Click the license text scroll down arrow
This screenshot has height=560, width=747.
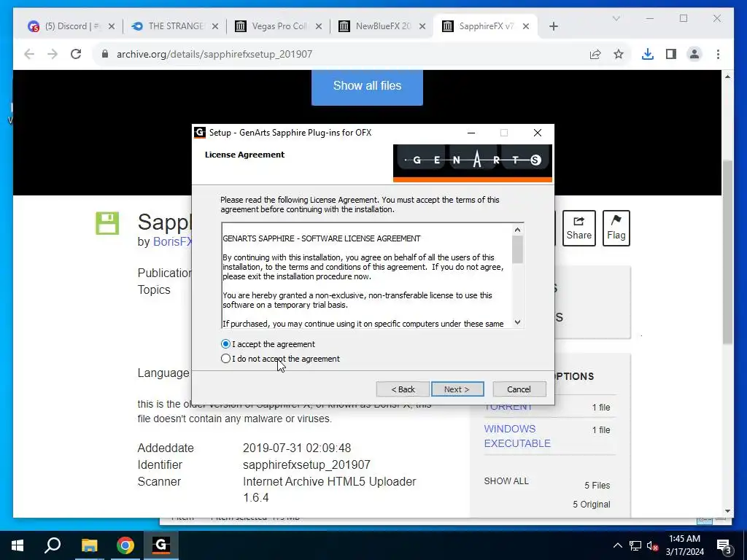[x=517, y=322]
